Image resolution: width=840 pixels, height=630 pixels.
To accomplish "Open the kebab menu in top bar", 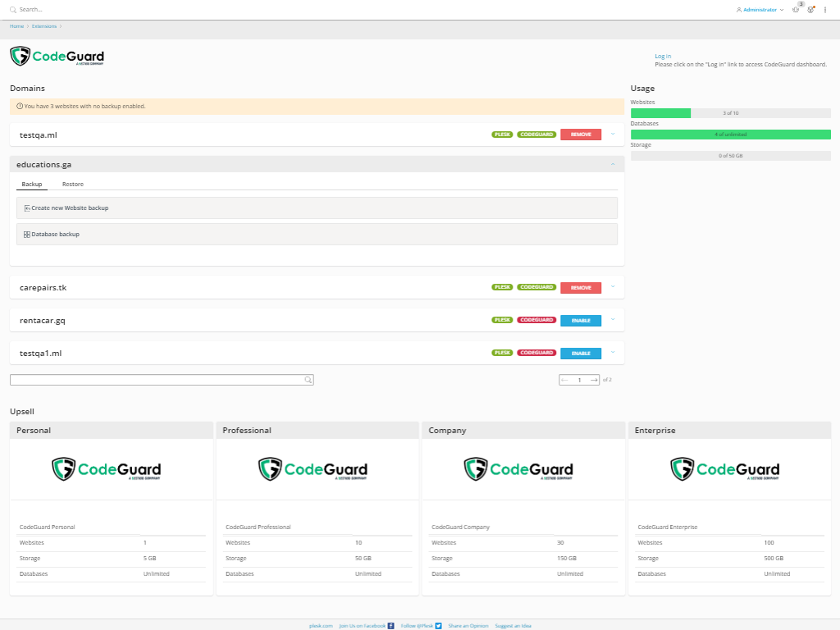I will tap(825, 10).
